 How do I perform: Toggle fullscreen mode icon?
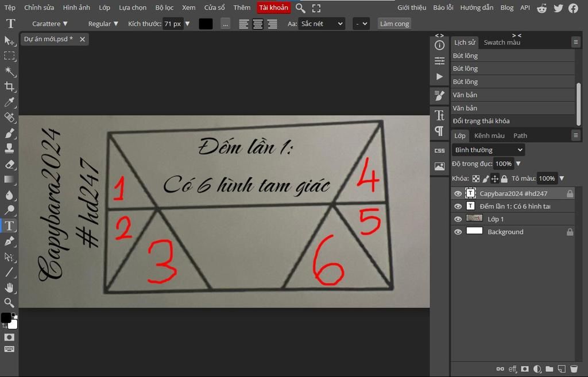pos(316,8)
